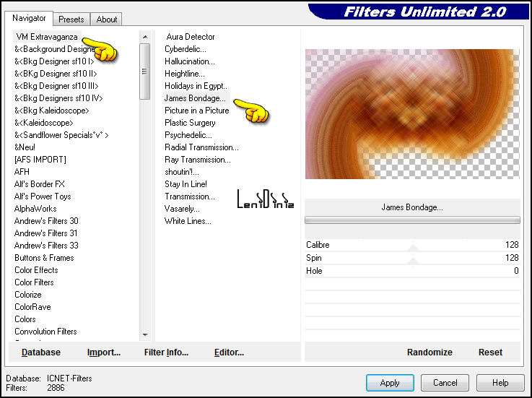
Task: Open the About tab
Action: 107,20
